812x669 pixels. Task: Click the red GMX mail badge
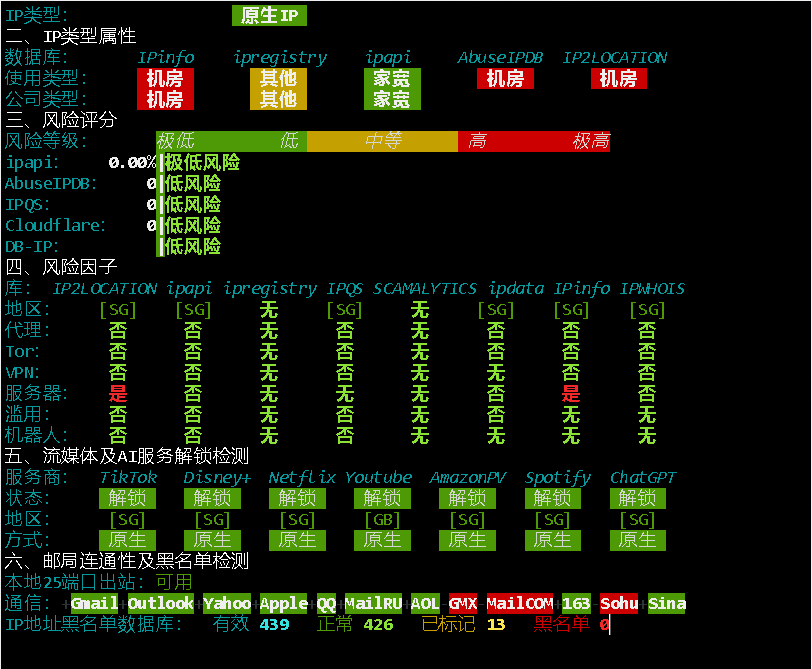pos(462,603)
